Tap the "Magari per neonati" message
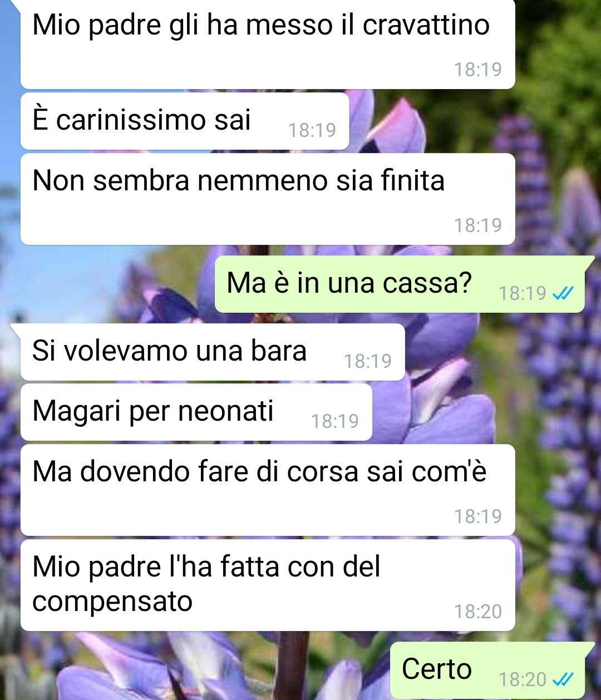This screenshot has height=700, width=601. coord(196,412)
